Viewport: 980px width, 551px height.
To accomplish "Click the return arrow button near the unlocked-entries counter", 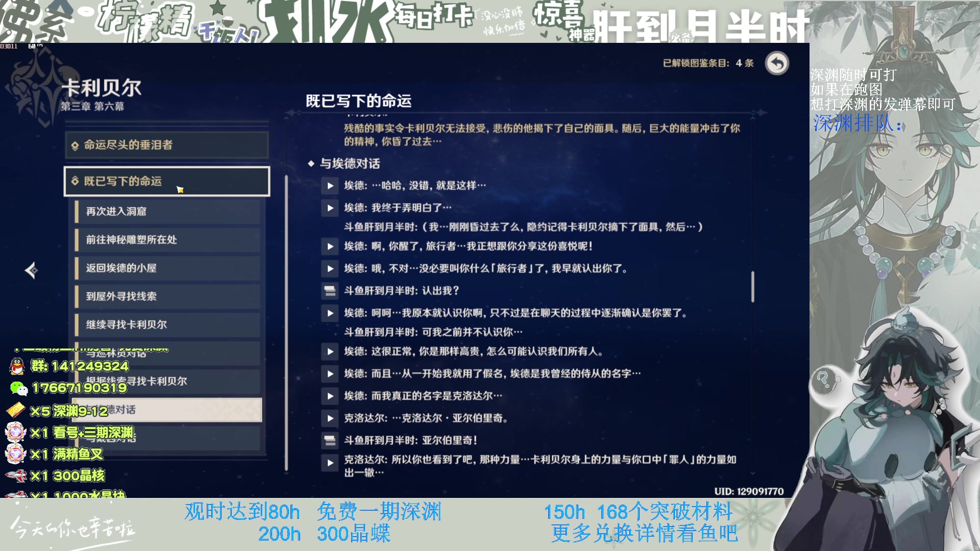I will (777, 64).
